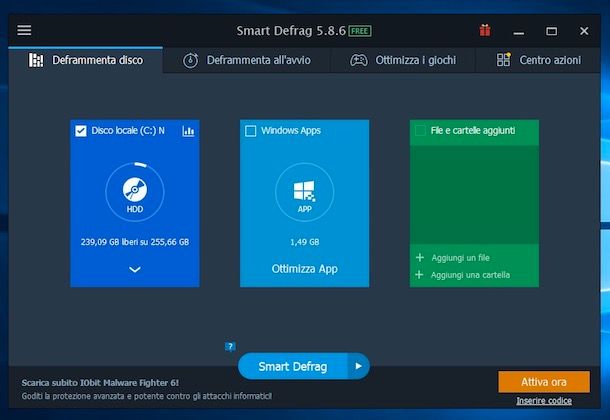Click the plus icon beside Aggiungi una cartella
610x420 pixels.
click(419, 275)
